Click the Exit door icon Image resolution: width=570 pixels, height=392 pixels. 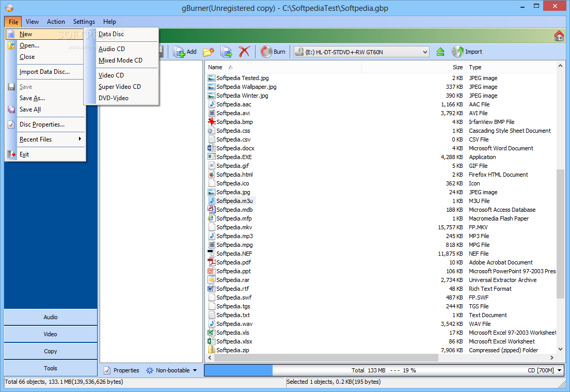coord(11,154)
